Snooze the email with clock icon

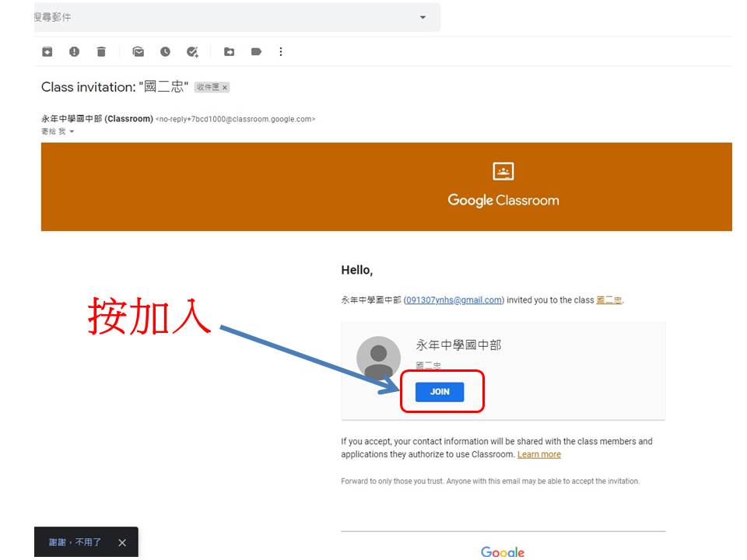click(165, 51)
